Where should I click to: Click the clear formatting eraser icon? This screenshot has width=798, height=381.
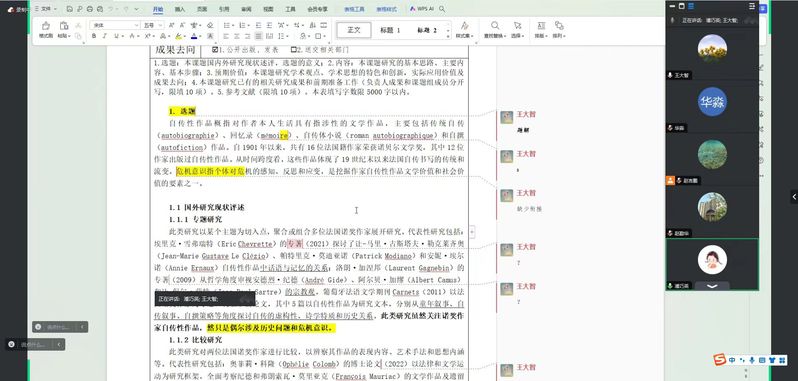click(210, 25)
